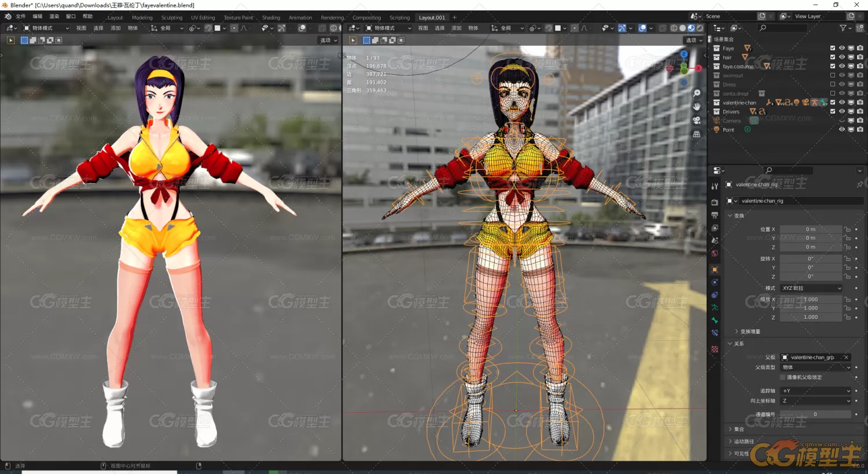Switch to the UV Editing workspace tab
Screen dimensions: 868x474
point(203,17)
